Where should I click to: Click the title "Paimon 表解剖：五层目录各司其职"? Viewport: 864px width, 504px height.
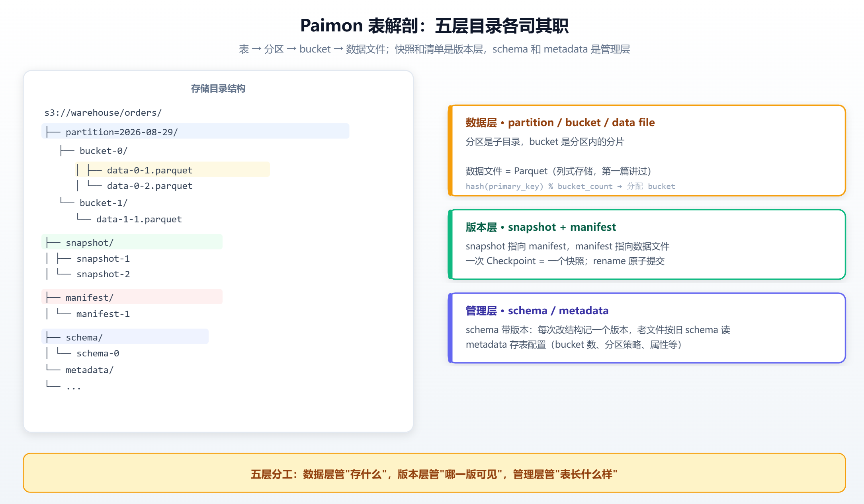point(434,25)
